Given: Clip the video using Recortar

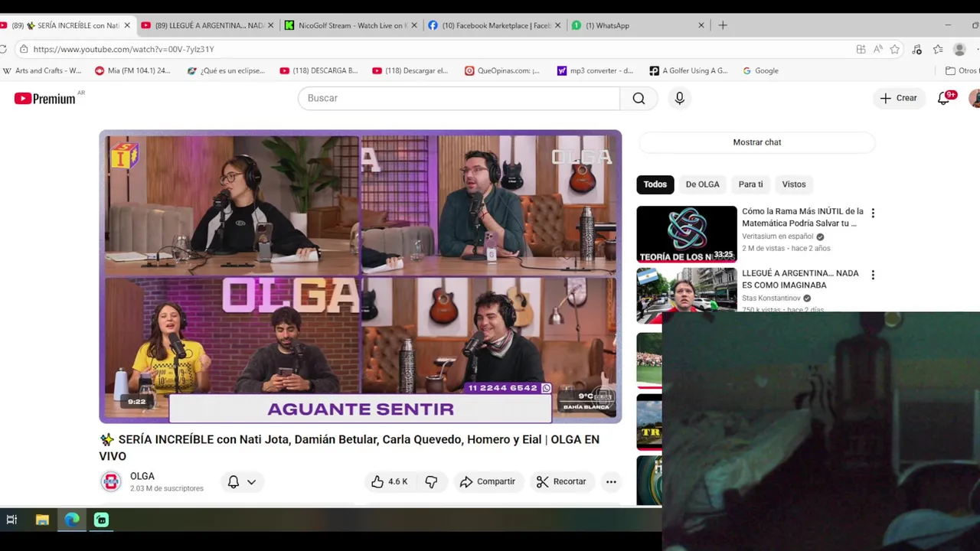Looking at the screenshot, I should 561,481.
